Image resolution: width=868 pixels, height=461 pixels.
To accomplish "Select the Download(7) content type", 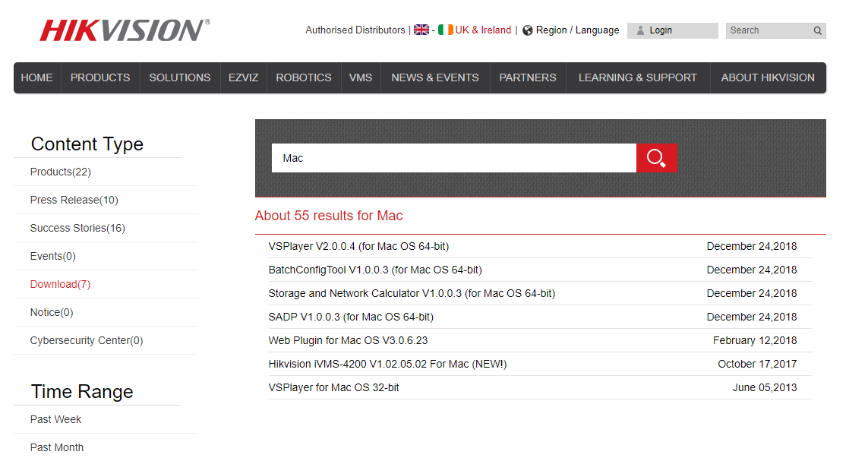I will (60, 284).
